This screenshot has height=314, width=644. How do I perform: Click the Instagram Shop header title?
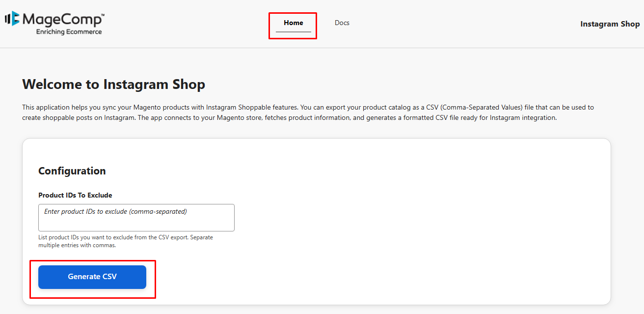coord(610,24)
